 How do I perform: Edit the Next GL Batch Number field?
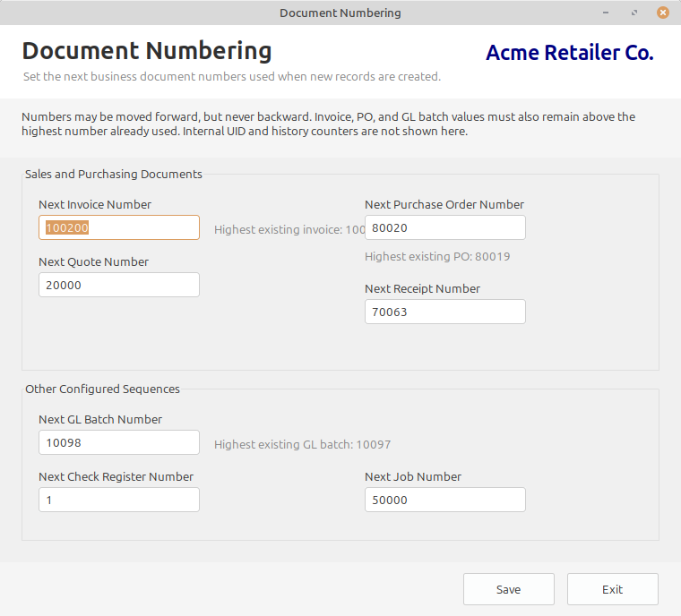coord(119,442)
